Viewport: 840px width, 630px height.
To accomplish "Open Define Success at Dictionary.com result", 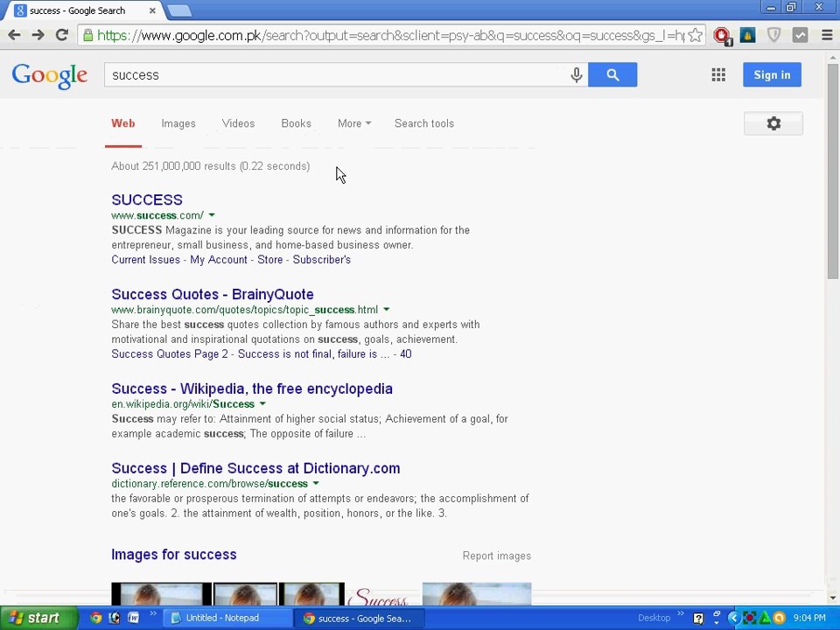I will point(255,468).
